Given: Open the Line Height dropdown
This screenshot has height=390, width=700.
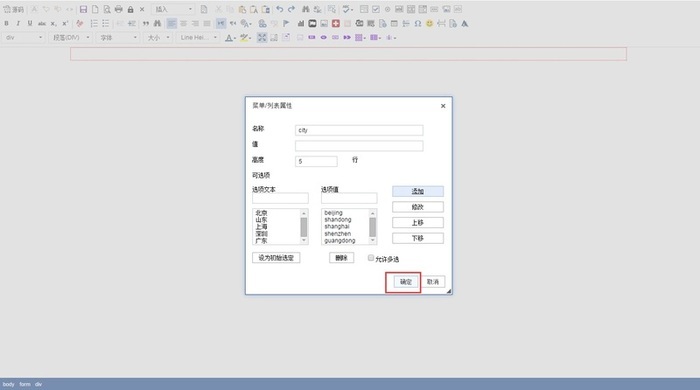Looking at the screenshot, I should point(198,38).
